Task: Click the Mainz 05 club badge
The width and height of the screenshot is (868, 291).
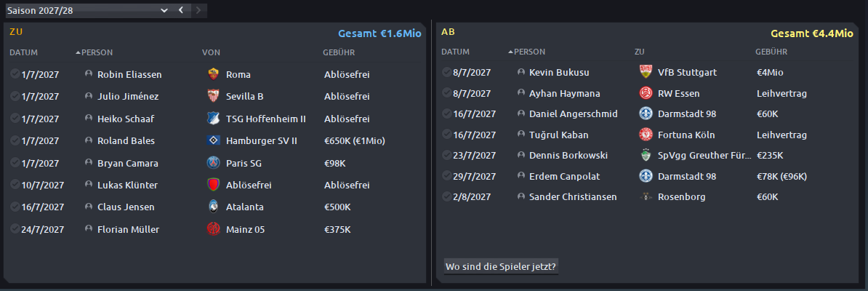Action: click(213, 229)
